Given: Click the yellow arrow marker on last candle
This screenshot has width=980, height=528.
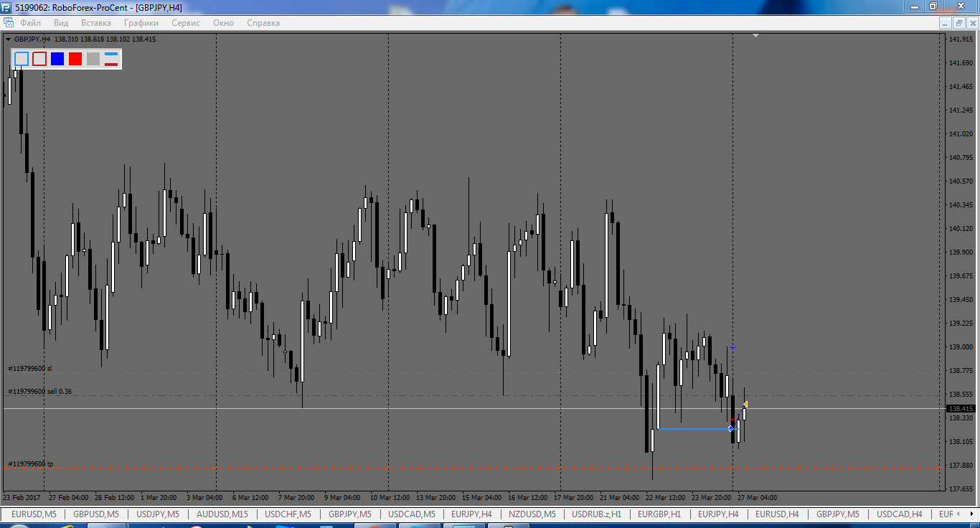Looking at the screenshot, I should tap(745, 405).
